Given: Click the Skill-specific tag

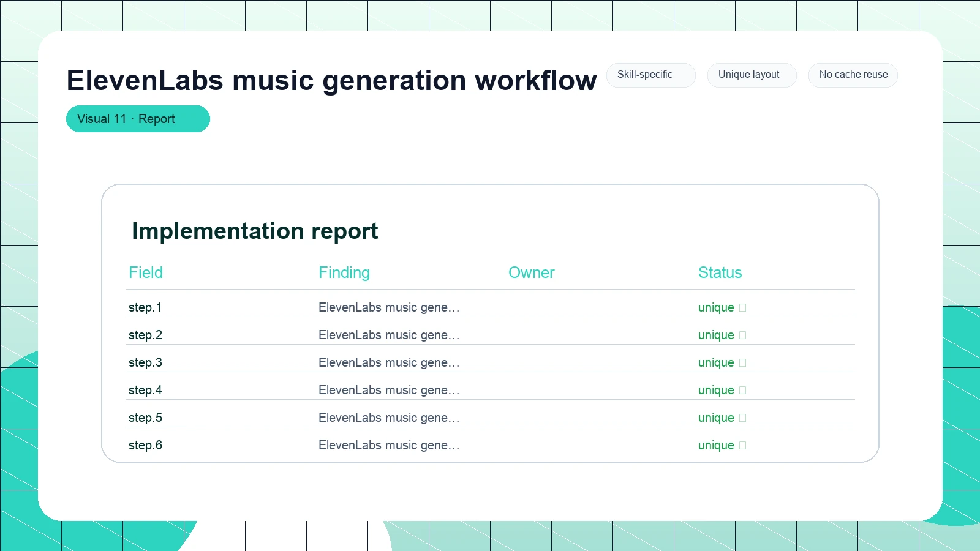Looking at the screenshot, I should 650,75.
